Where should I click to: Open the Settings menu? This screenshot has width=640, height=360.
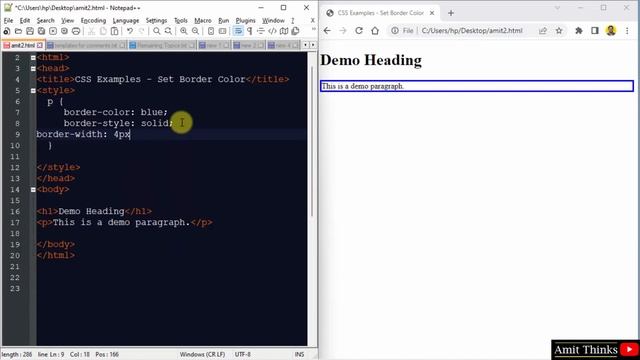(156, 20)
